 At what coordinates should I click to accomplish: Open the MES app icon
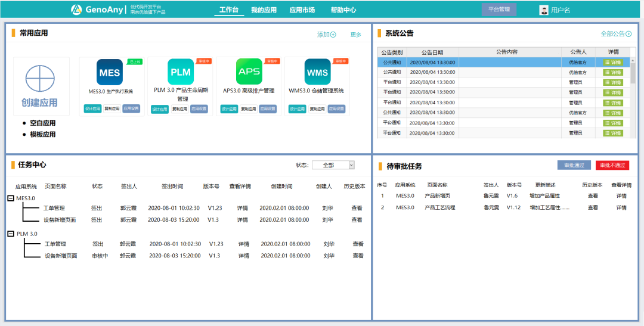[x=110, y=73]
